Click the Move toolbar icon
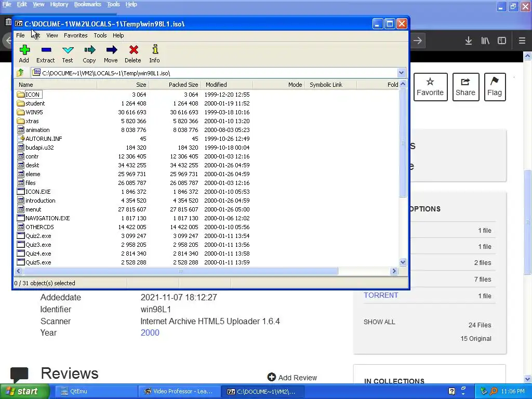 [x=111, y=50]
